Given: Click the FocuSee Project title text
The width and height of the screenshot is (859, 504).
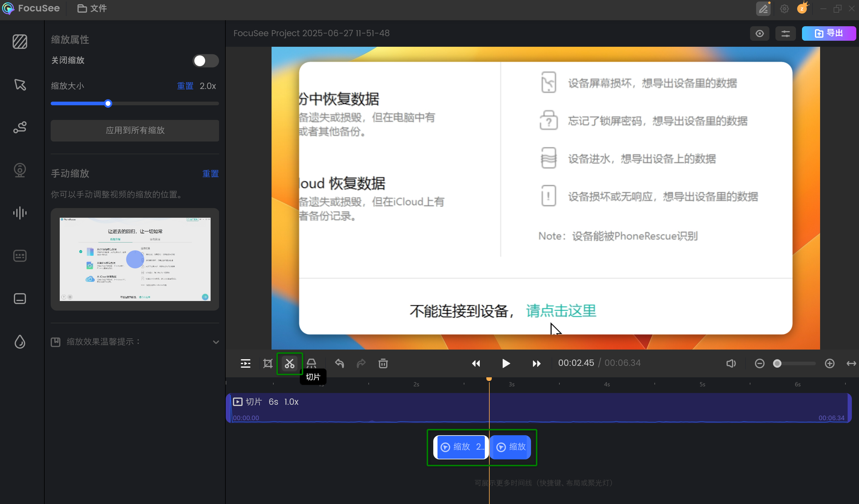Looking at the screenshot, I should click(311, 33).
